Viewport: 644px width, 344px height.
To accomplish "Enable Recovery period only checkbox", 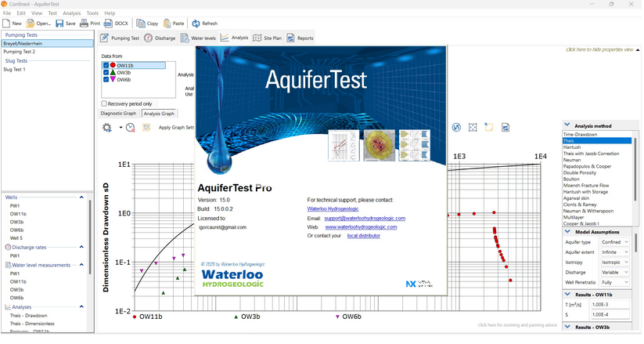I will coord(104,103).
